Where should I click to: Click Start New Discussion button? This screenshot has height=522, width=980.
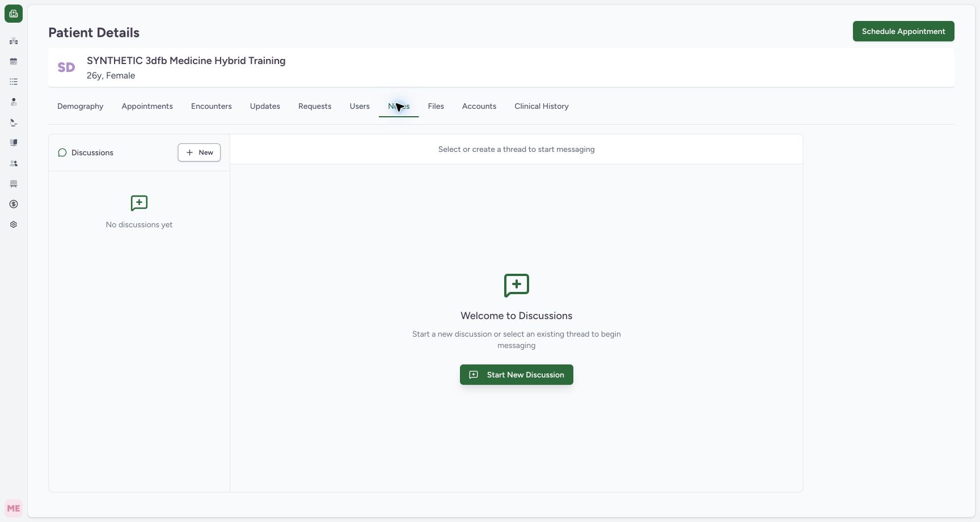(517, 375)
